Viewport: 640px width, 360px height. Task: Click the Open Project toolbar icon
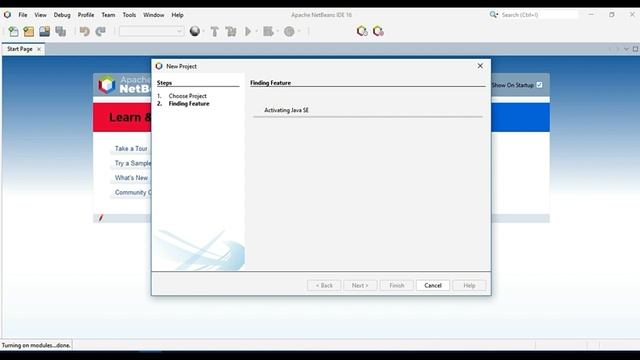click(x=44, y=31)
